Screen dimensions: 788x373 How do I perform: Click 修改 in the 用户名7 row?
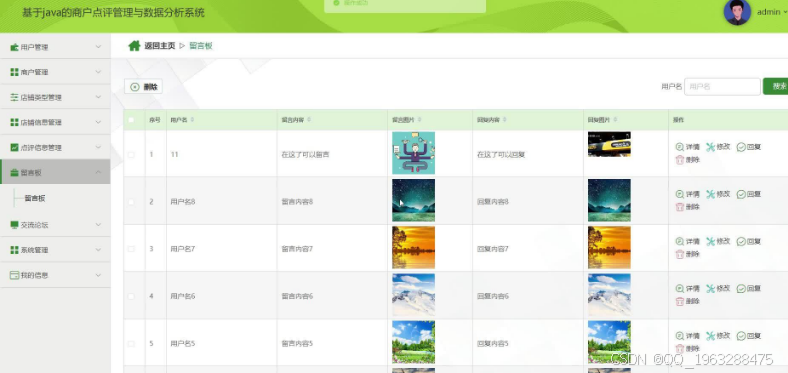click(x=718, y=241)
